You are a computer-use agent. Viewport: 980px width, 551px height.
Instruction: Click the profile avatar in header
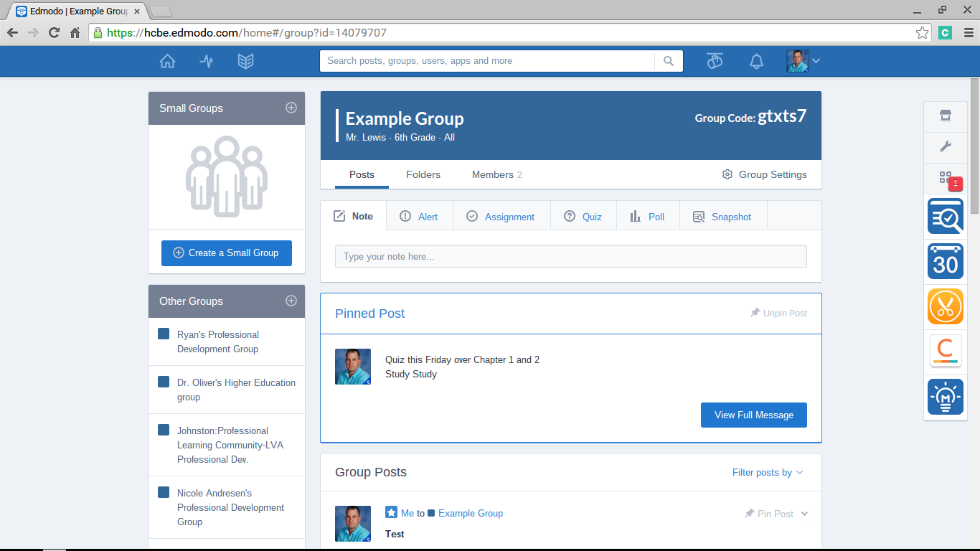click(798, 61)
